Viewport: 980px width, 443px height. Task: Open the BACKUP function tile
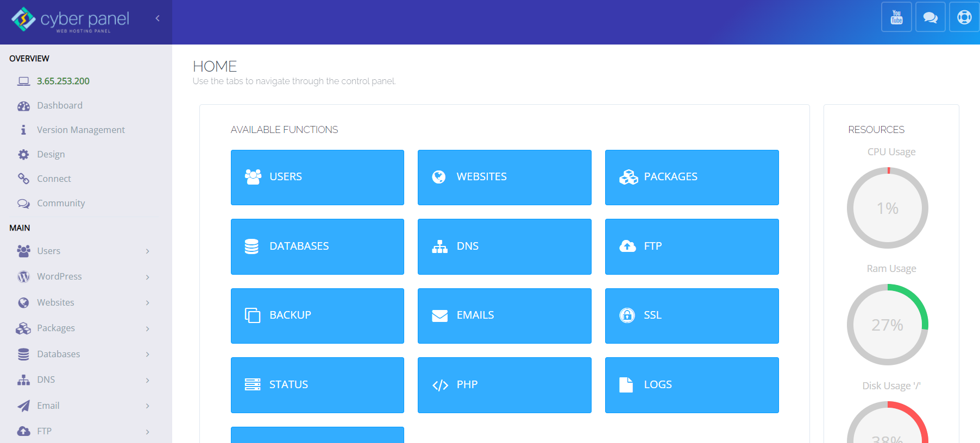pyautogui.click(x=317, y=315)
